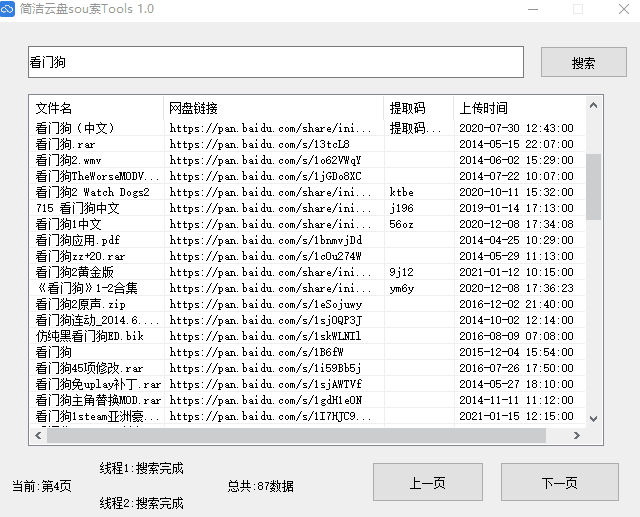Click the link ending in 1sjAWTVf
This screenshot has width=640, height=517.
point(266,384)
